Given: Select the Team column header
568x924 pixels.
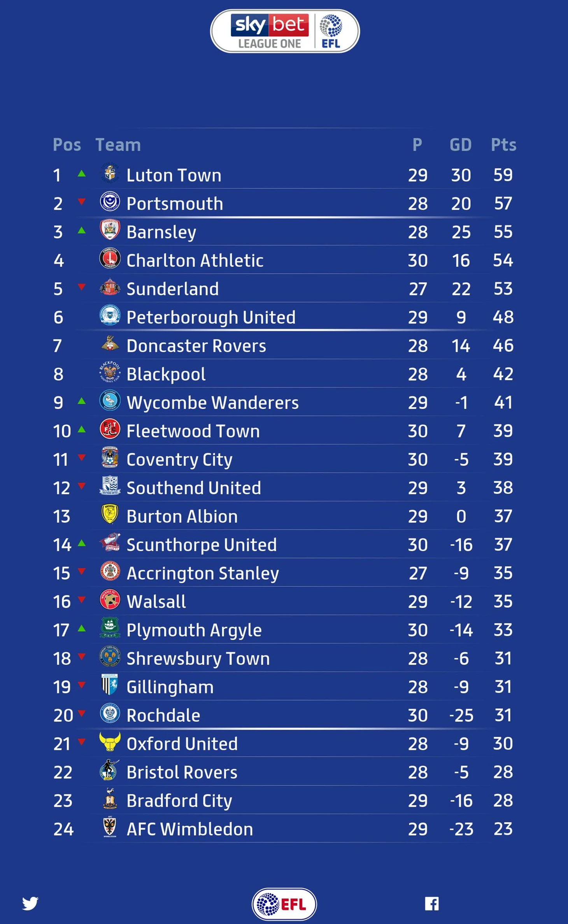Looking at the screenshot, I should coord(118,144).
